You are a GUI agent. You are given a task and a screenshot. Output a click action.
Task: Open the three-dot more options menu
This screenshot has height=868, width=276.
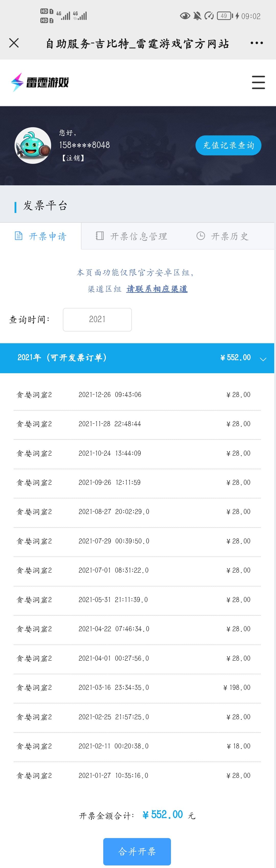click(x=257, y=43)
